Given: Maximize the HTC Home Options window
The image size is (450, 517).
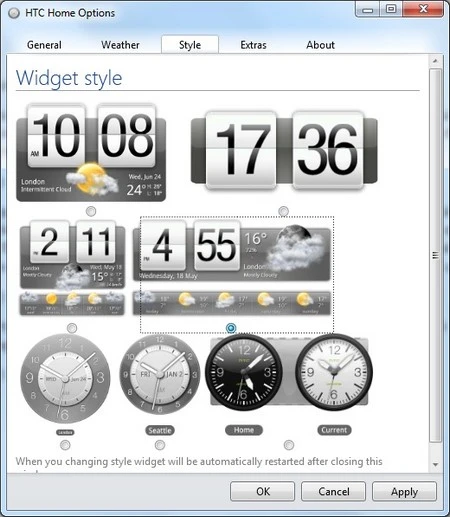Looking at the screenshot, I should click(391, 9).
